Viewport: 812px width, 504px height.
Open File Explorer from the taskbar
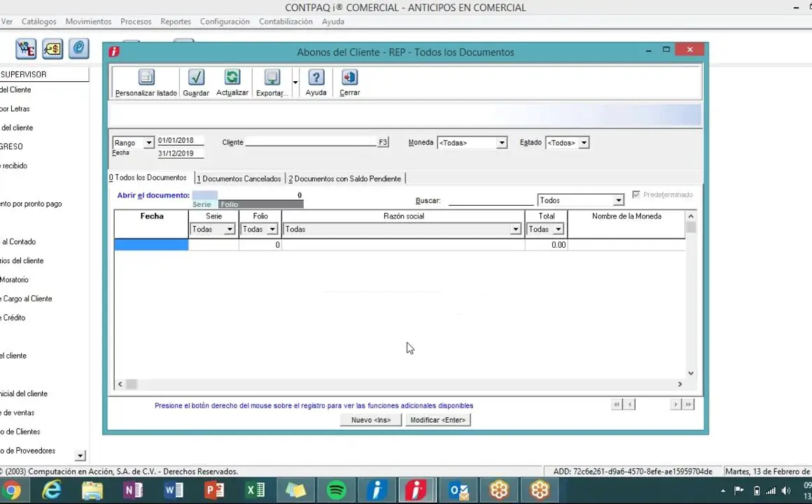pyautogui.click(x=92, y=490)
